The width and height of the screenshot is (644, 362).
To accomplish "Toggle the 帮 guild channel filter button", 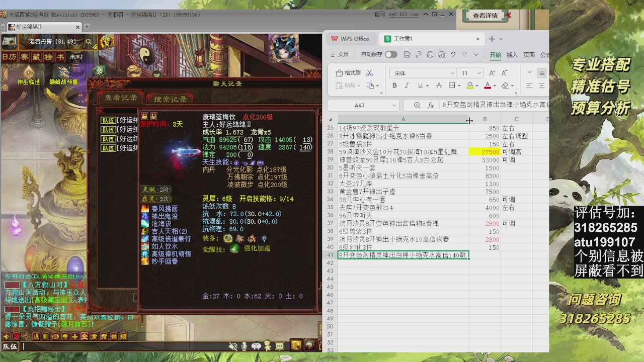I will (104, 336).
